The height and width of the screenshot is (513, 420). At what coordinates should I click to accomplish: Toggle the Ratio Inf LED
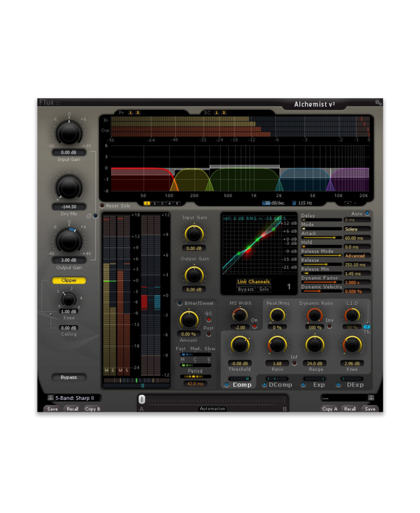[294, 363]
